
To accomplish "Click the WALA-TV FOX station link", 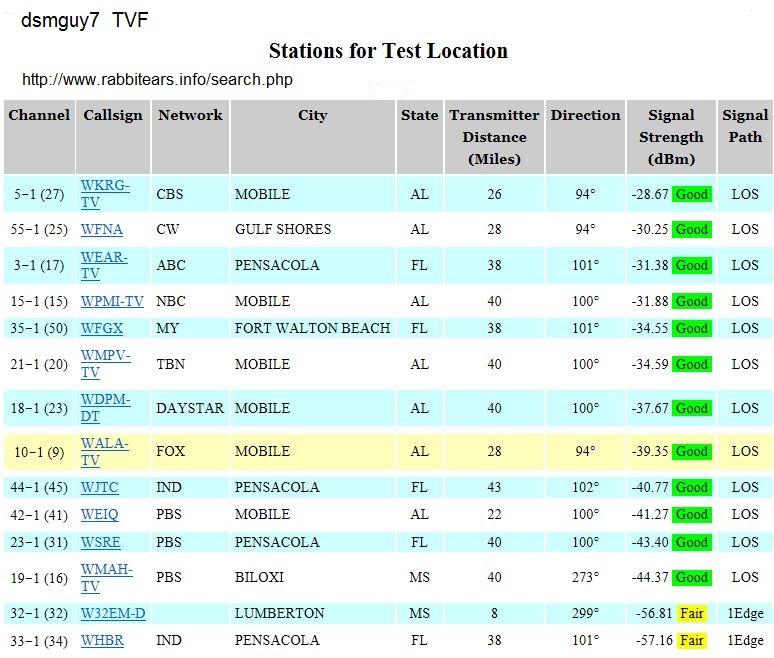I will (104, 451).
